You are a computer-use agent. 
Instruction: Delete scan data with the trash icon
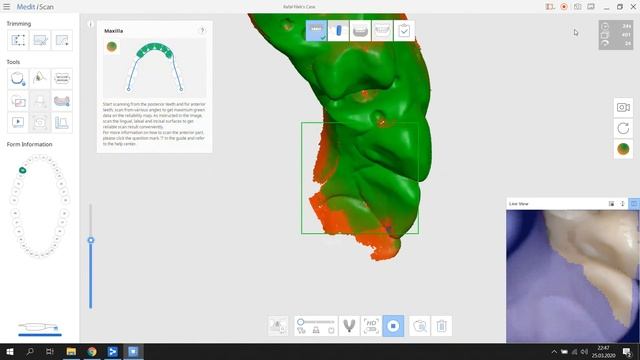click(442, 326)
